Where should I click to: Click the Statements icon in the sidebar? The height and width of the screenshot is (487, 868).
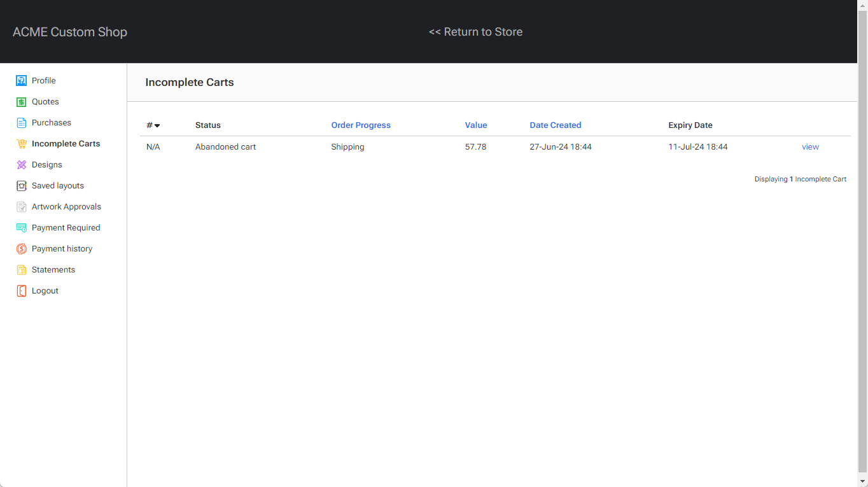pyautogui.click(x=21, y=269)
